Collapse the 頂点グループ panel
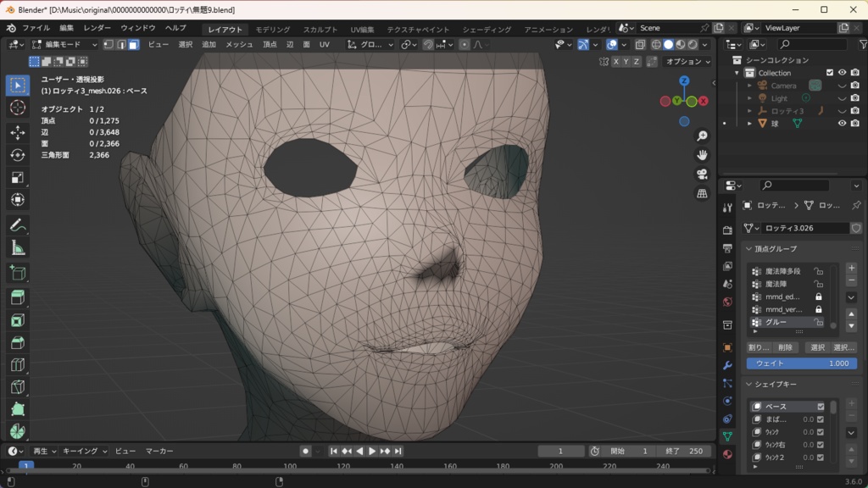 tap(749, 249)
